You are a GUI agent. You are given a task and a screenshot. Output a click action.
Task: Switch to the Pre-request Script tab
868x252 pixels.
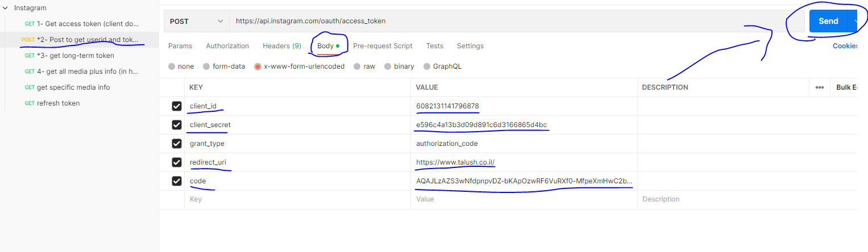(383, 46)
